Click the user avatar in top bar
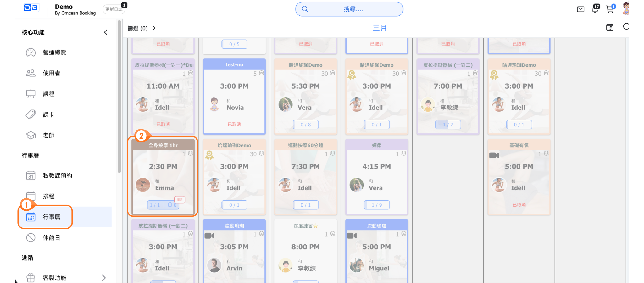Viewport: 644px width, 283px height. [626, 8]
